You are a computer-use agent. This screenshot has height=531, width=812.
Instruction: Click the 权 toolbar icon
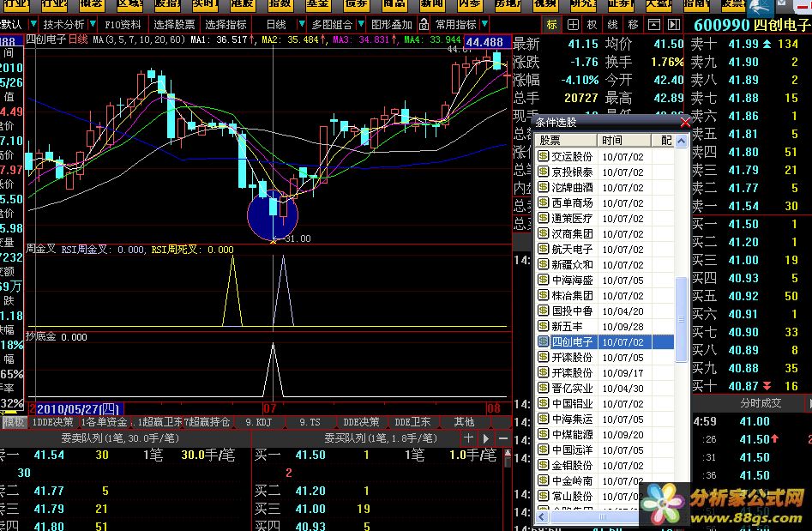point(592,24)
